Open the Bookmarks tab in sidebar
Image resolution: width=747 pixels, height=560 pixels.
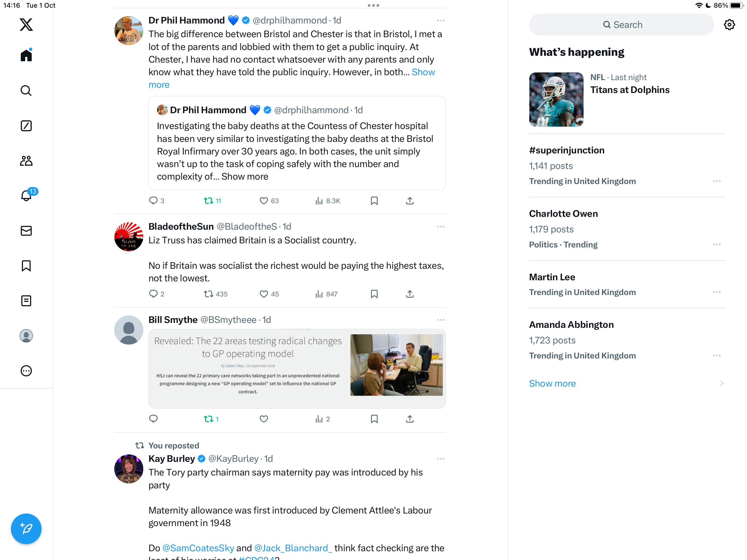[26, 266]
